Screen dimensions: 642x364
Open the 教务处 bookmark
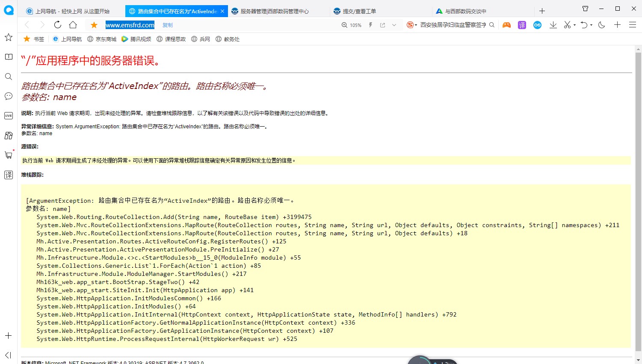(x=228, y=39)
